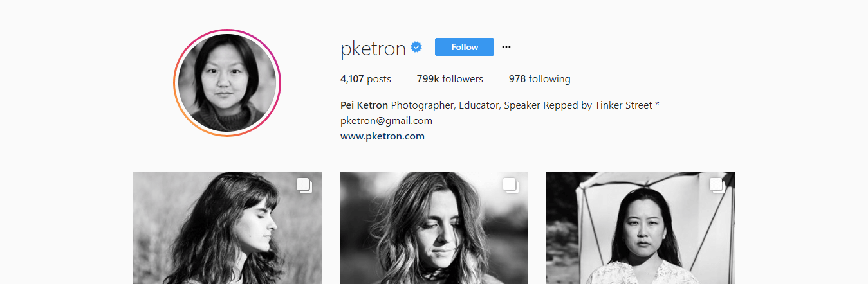Open the third post of a woman facing the camera
The image size is (868, 284).
[x=640, y=227]
